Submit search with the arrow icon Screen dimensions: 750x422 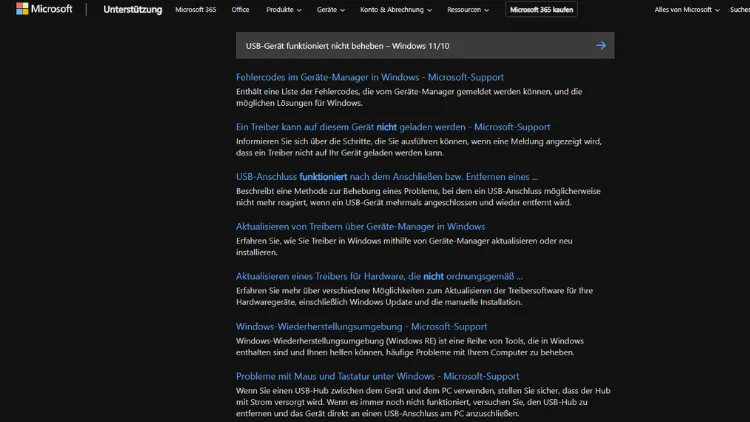click(x=601, y=45)
